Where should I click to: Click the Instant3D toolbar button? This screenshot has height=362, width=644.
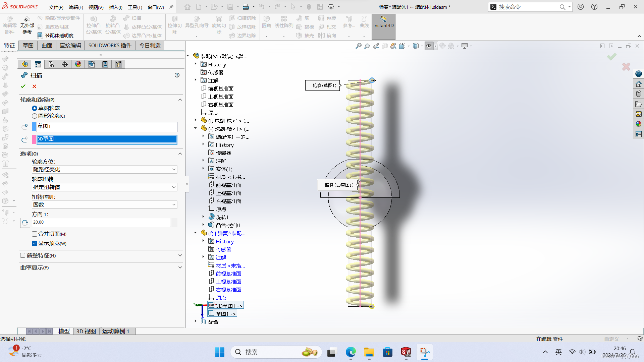pyautogui.click(x=383, y=26)
